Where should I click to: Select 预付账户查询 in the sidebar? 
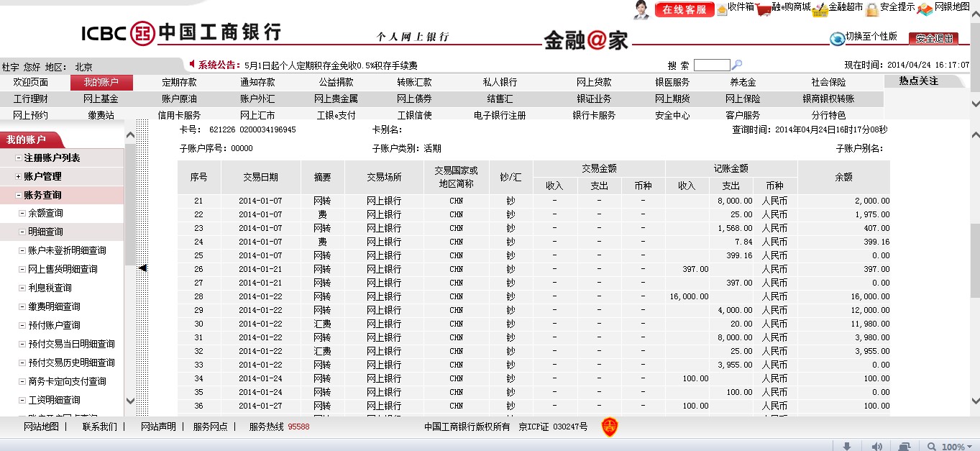[54, 326]
